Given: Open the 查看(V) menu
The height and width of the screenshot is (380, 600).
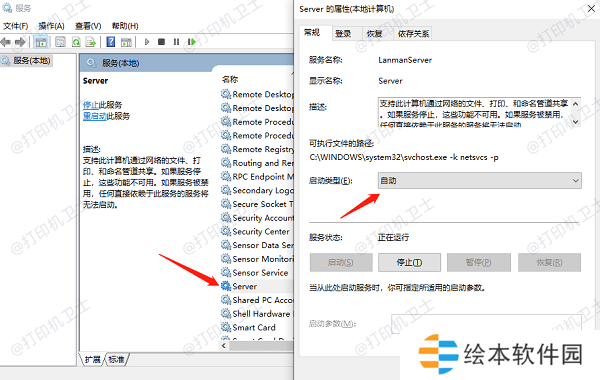Looking at the screenshot, I should click(x=88, y=26).
